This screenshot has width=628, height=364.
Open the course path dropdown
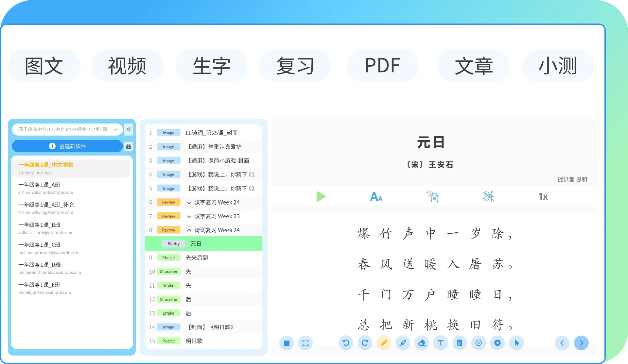pos(67,129)
